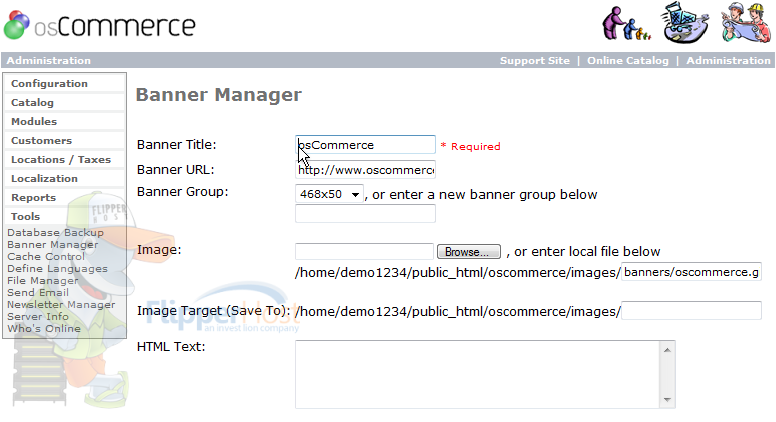
Task: Click the Browse... button
Action: point(469,252)
